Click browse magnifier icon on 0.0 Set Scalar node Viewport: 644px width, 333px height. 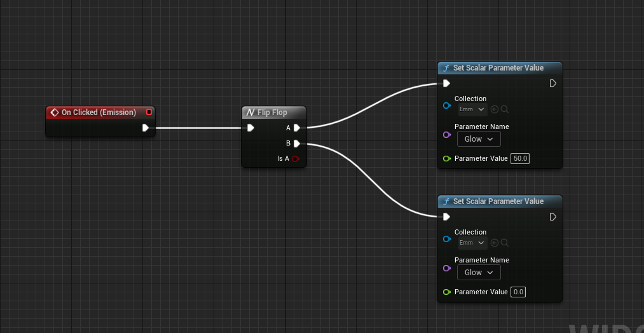[x=505, y=243]
